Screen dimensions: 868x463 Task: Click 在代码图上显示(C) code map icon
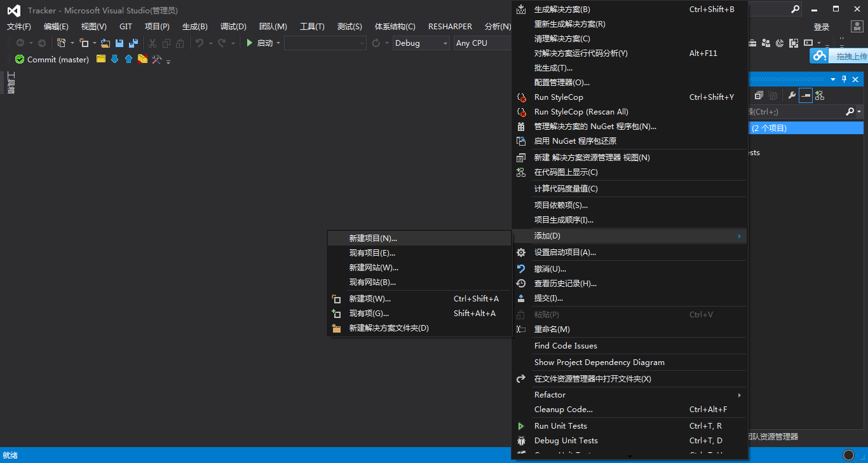pos(521,172)
